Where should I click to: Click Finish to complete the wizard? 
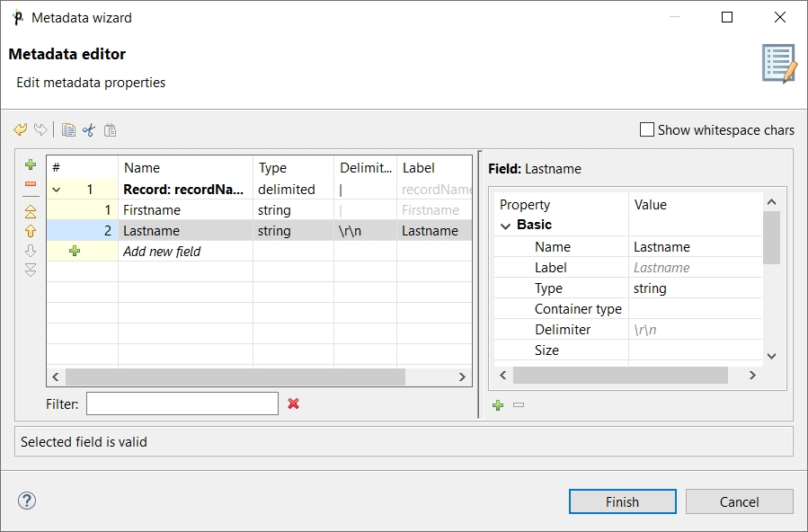pyautogui.click(x=623, y=501)
